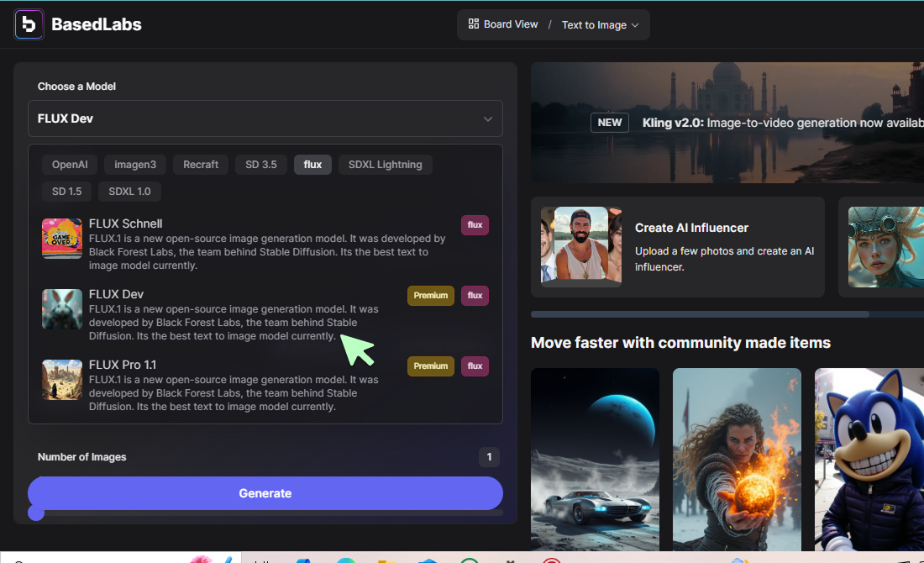This screenshot has width=924, height=563.
Task: Click the Premium badge on FLUX Dev
Action: 431,295
